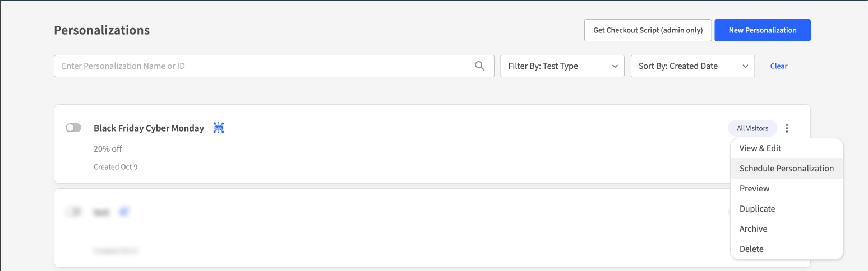This screenshot has width=868, height=271.
Task: Click the blue icon on the blurred personalization
Action: (124, 212)
